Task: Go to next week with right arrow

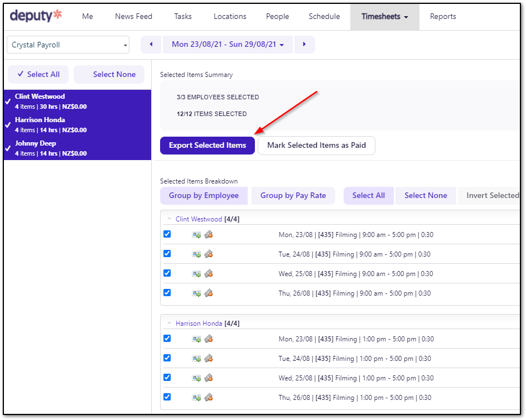Action: coord(304,44)
